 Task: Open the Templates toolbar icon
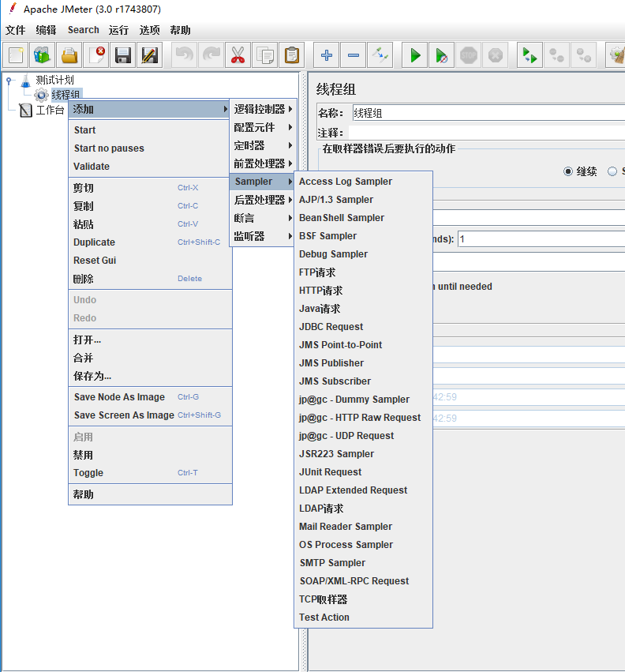[x=43, y=55]
